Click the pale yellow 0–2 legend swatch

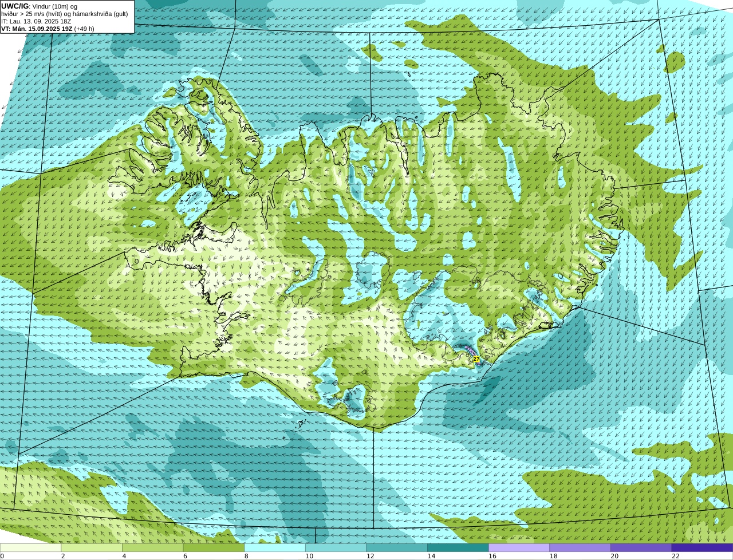pyautogui.click(x=30, y=547)
